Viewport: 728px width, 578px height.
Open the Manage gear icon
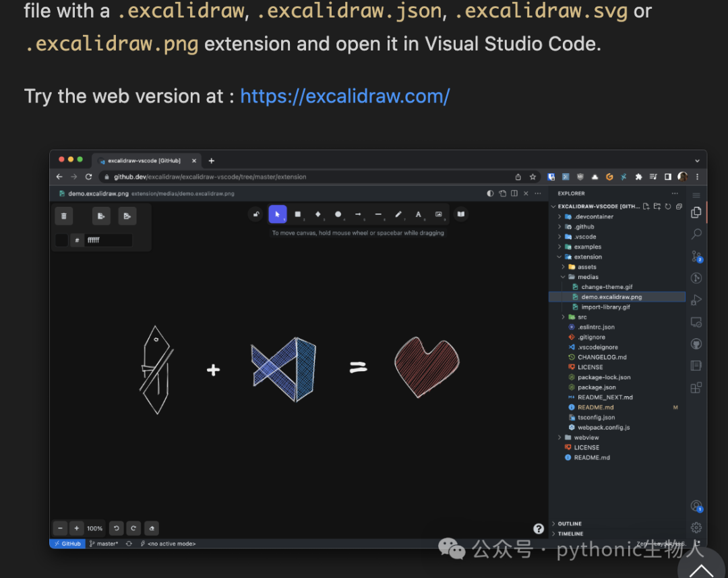696,527
